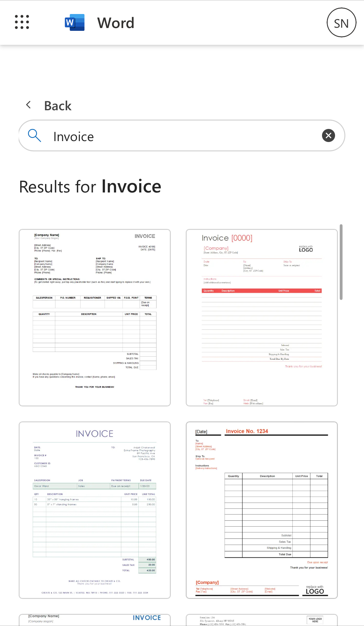This screenshot has width=364, height=626.
Task: Click the Word logo icon
Action: [75, 22]
